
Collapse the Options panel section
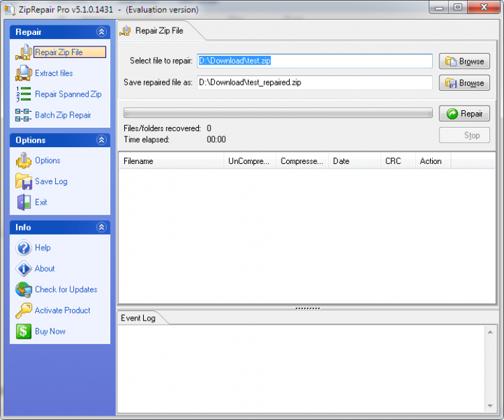(x=101, y=140)
